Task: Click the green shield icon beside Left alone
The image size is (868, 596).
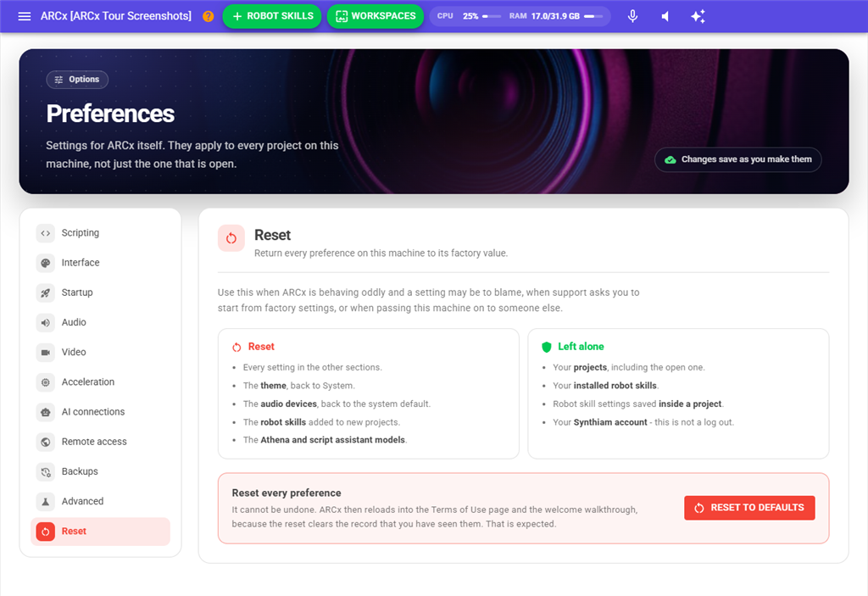Action: pyautogui.click(x=547, y=348)
